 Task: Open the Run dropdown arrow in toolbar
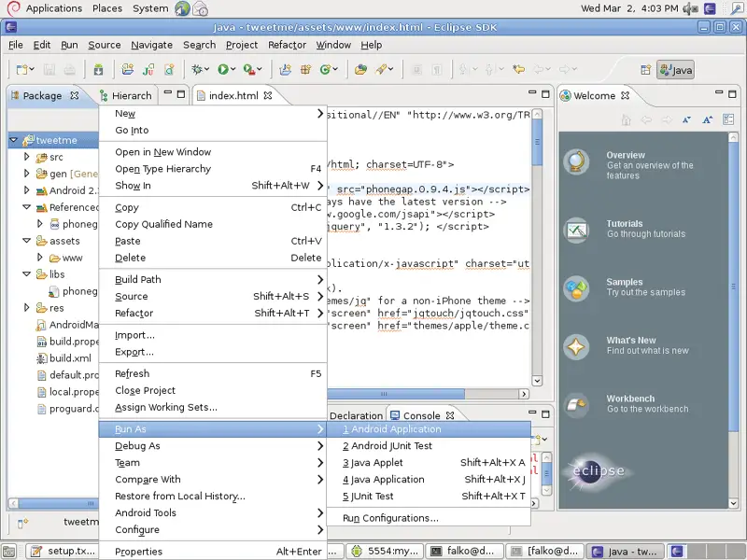click(233, 69)
